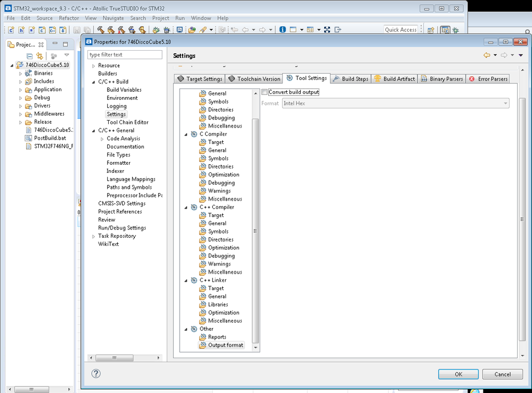Click Collapse All icon in Project Explorer
The width and height of the screenshot is (532, 393).
pos(29,55)
